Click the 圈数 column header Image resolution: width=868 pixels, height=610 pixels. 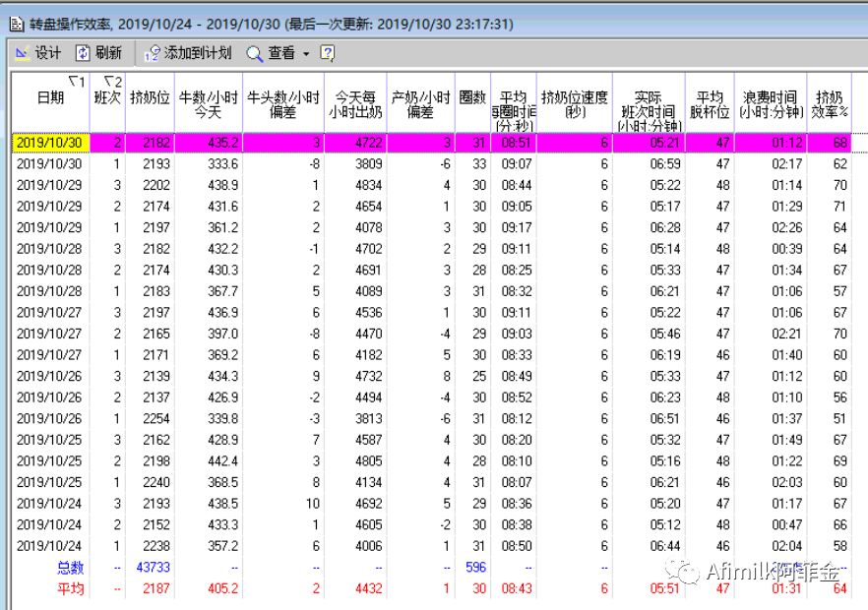click(x=472, y=98)
